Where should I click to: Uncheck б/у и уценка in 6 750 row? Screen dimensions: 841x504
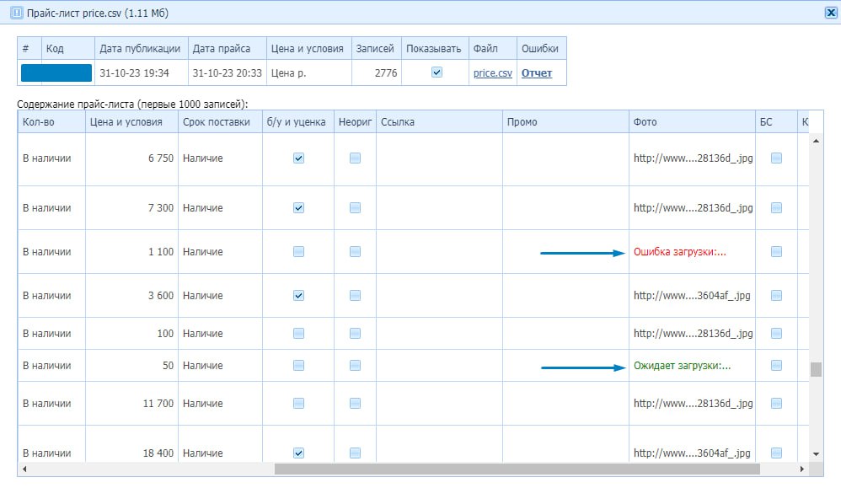tap(298, 158)
